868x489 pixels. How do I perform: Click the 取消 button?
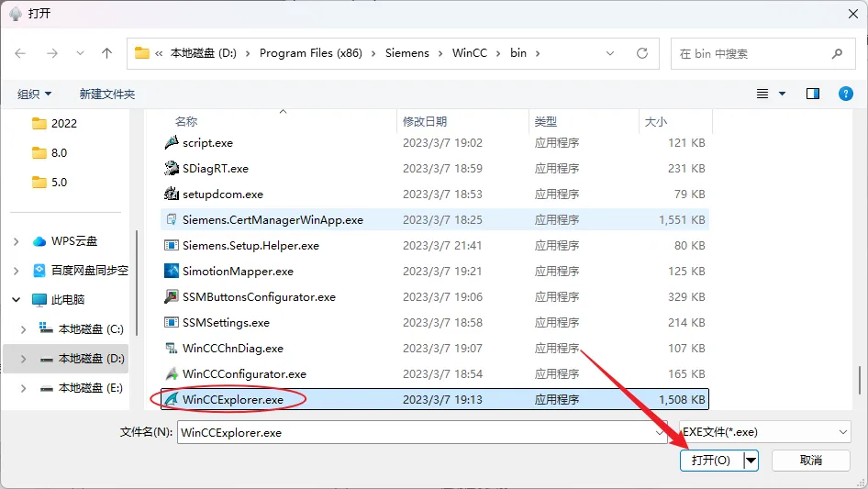coord(810,461)
